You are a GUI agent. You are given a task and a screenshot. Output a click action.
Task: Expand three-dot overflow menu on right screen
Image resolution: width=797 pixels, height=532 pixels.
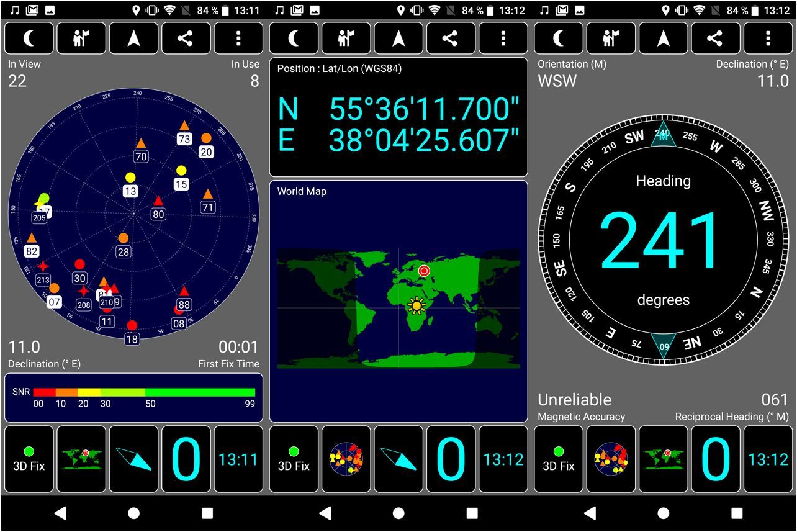point(768,38)
